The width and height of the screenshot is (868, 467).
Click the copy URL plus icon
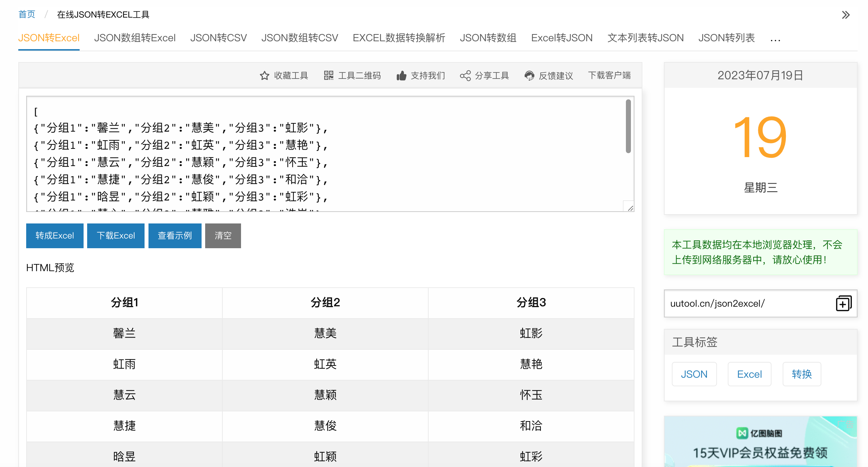click(x=843, y=303)
